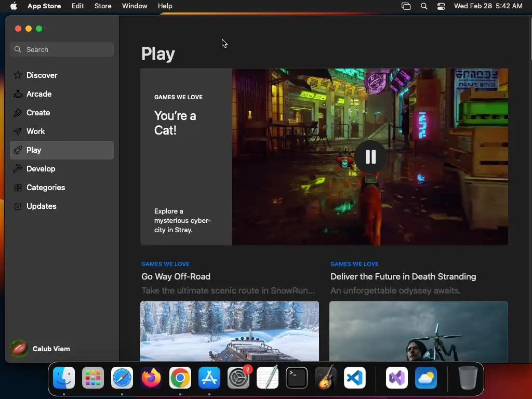Select Updates in the sidebar
532x399 pixels.
pyautogui.click(x=62, y=206)
